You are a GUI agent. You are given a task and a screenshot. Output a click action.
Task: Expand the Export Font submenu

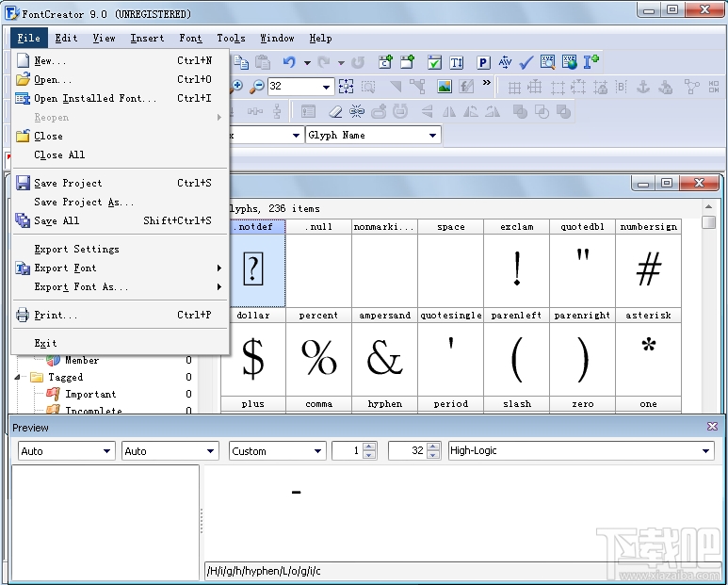point(121,268)
